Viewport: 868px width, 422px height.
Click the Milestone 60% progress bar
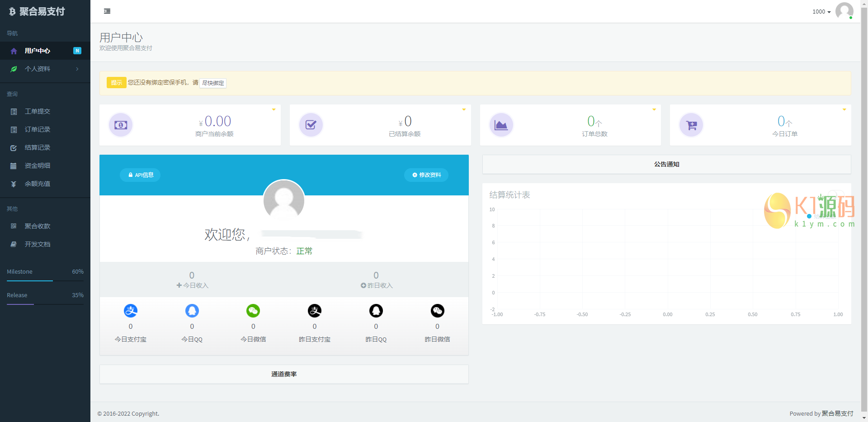(45, 281)
